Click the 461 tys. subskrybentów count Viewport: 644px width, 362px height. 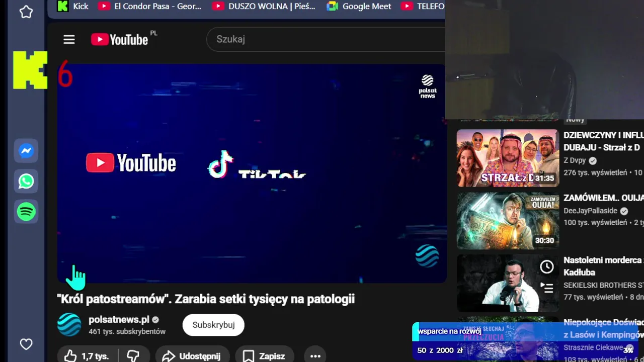pyautogui.click(x=127, y=332)
